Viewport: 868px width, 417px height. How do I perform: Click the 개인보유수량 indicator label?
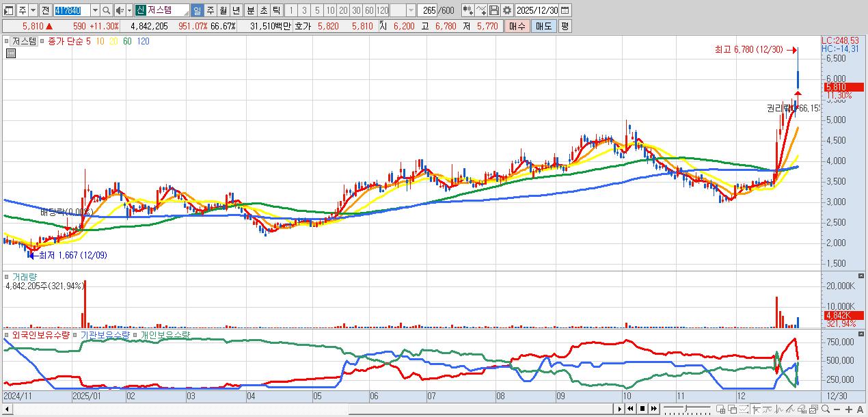166,335
